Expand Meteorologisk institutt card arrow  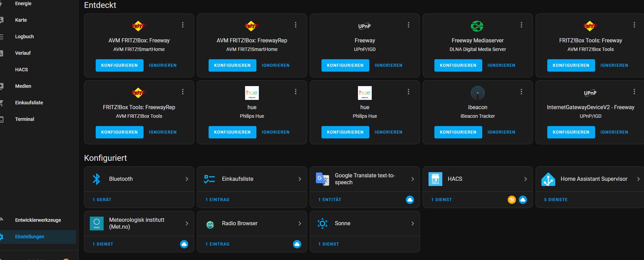pyautogui.click(x=187, y=223)
